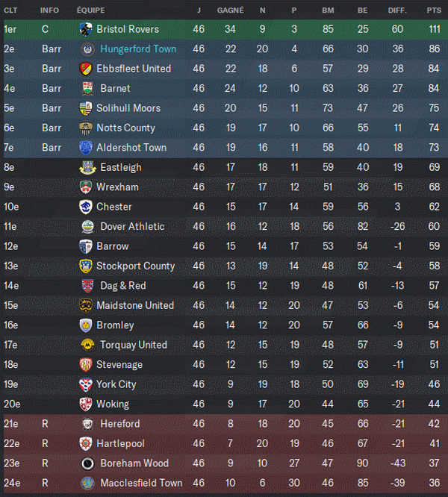The width and height of the screenshot is (448, 497).
Task: Click the CLT column header
Action: coord(10,10)
